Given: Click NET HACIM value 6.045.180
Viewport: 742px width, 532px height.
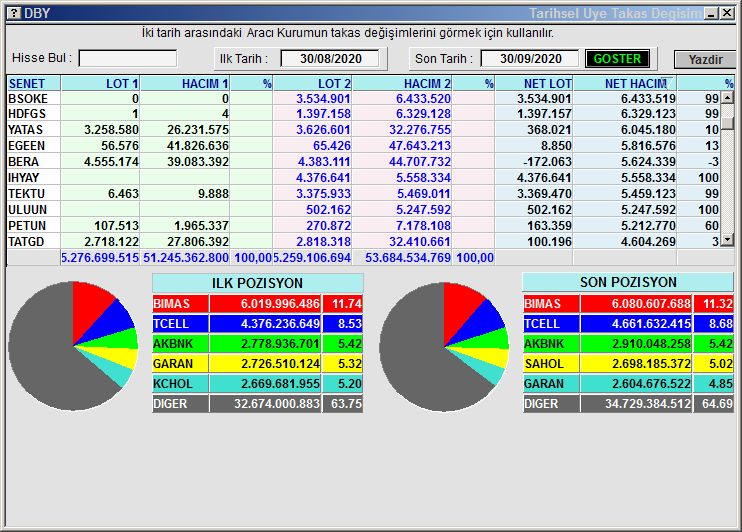Looking at the screenshot, I should click(x=648, y=130).
